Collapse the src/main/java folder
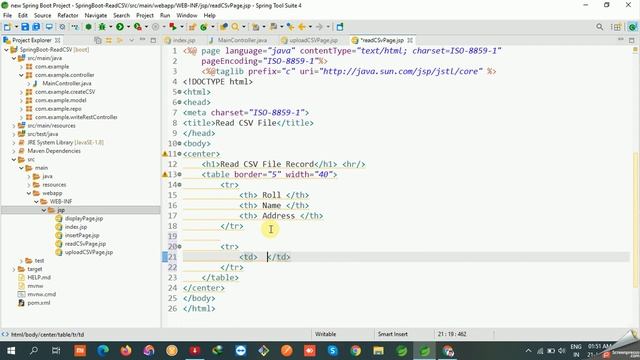 click(x=14, y=58)
